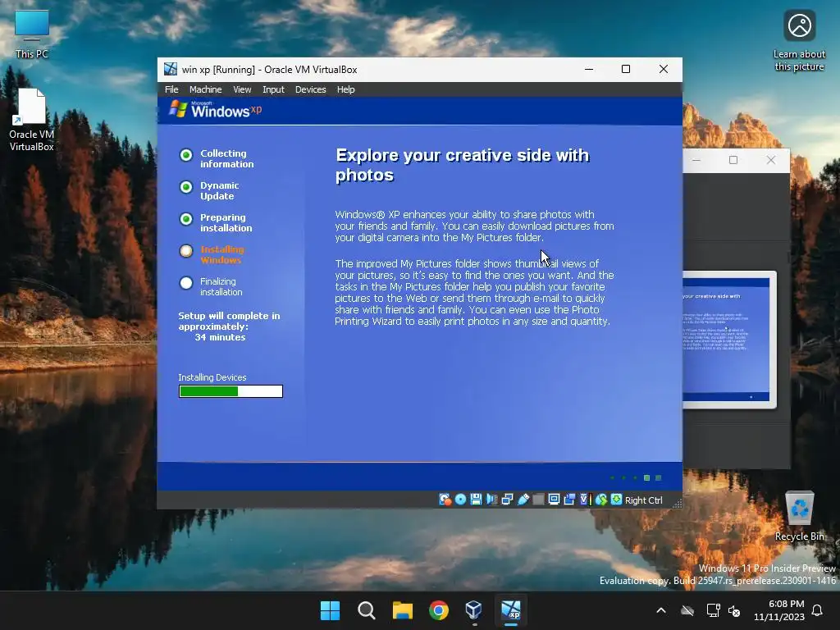Maximize the background VirtualBox Manager window
Image resolution: width=840 pixels, height=630 pixels.
733,160
